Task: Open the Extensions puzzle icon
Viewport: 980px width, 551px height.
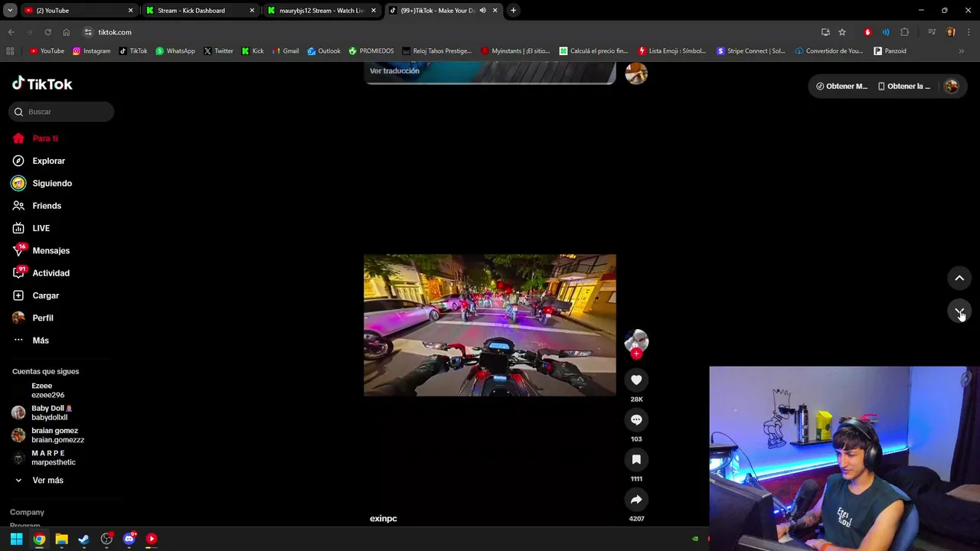Action: tap(905, 32)
